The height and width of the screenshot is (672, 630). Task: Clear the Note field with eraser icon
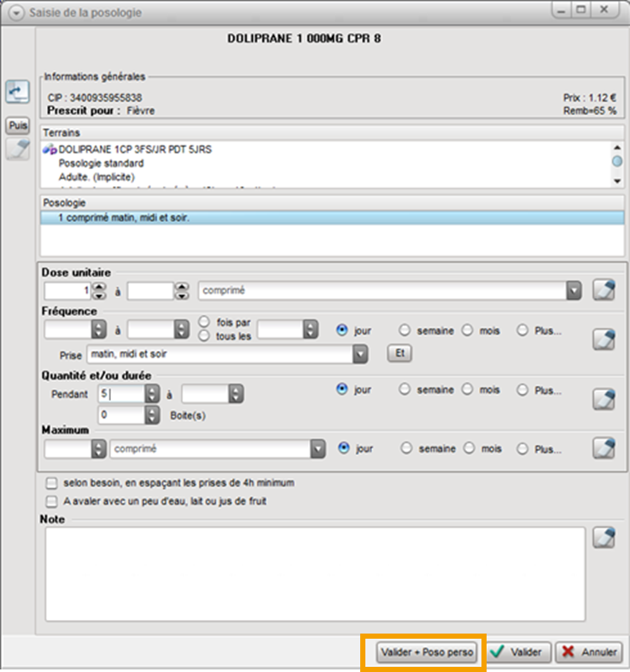point(604,537)
